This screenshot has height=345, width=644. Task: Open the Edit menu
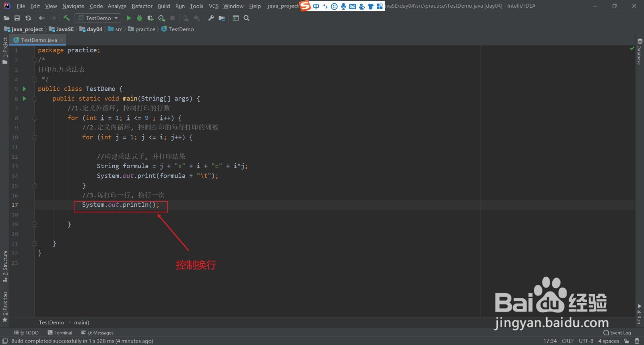tap(35, 6)
